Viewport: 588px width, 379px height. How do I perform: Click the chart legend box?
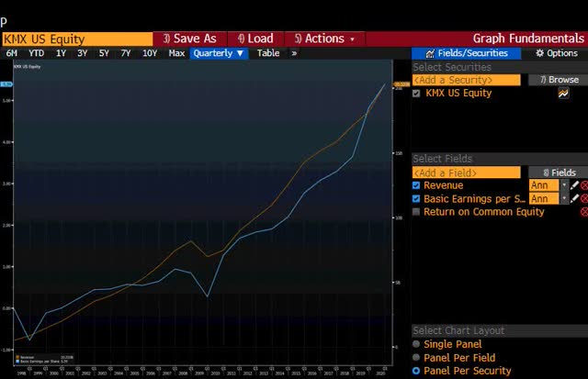[x=44, y=359]
